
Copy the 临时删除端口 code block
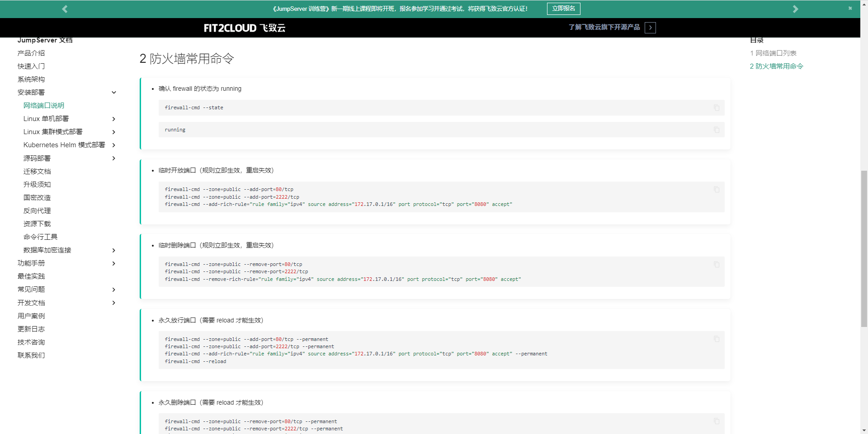(717, 264)
